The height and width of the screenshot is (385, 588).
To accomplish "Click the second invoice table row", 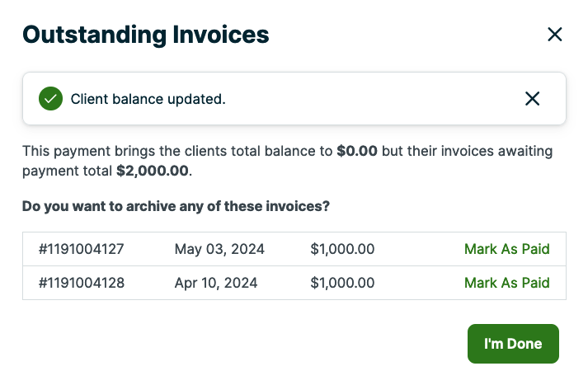I will pyautogui.click(x=412, y=283).
